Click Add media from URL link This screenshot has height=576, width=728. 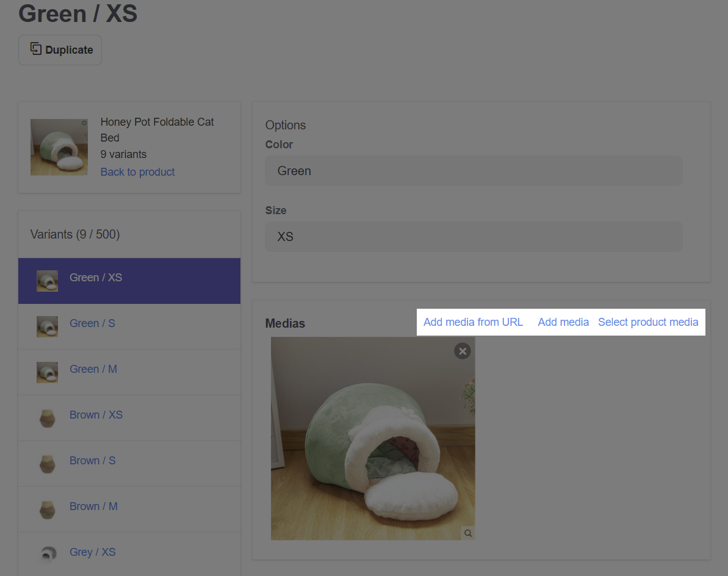tap(473, 322)
